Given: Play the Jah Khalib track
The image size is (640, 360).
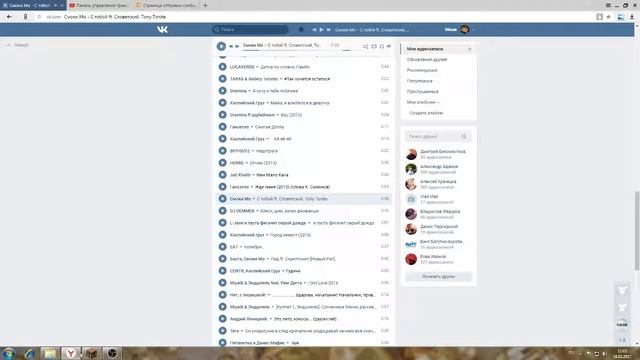Looking at the screenshot, I should (222, 175).
